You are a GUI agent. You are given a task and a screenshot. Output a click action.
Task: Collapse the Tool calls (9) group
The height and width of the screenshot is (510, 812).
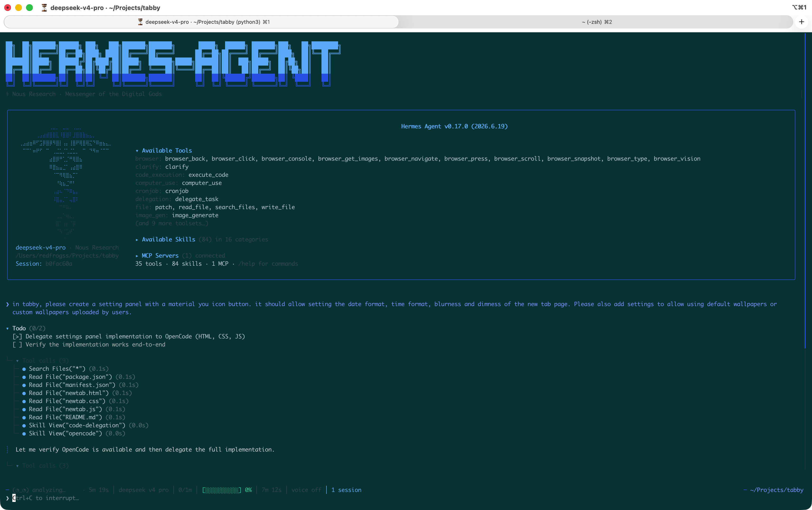[x=17, y=361]
